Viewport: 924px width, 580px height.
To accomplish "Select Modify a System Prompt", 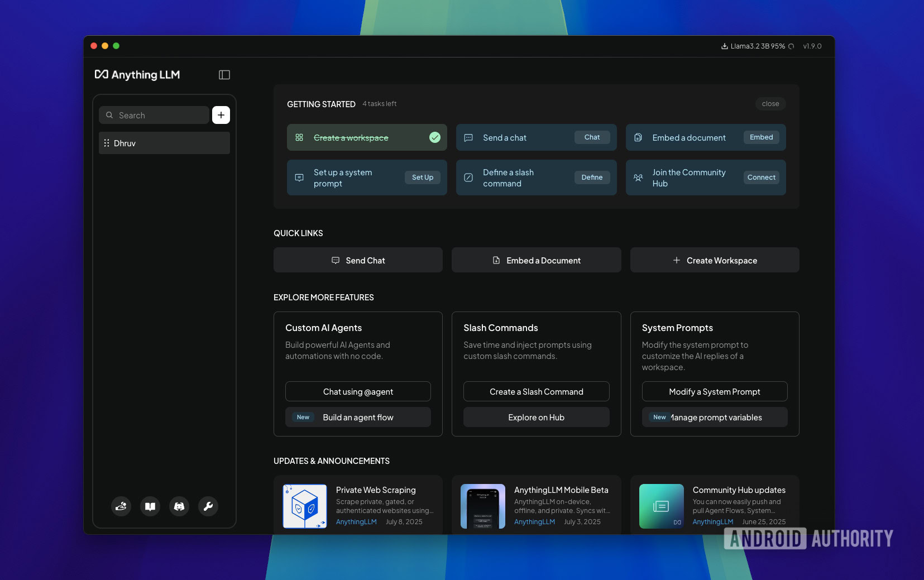I will point(714,391).
